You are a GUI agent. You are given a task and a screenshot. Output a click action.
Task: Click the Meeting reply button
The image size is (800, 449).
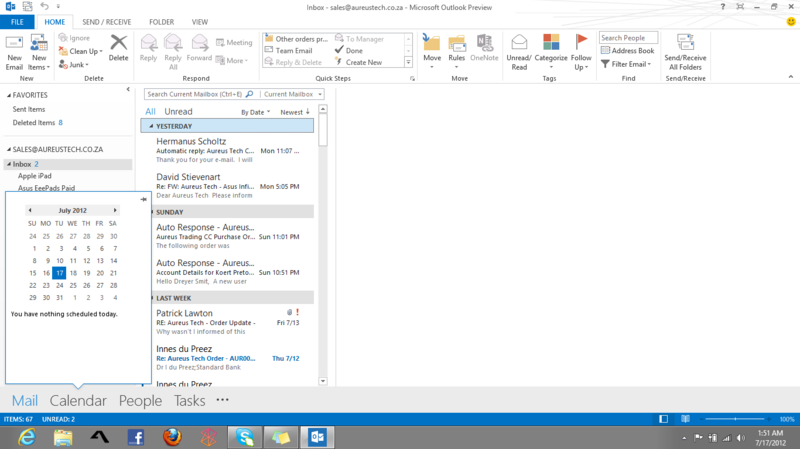pos(234,42)
